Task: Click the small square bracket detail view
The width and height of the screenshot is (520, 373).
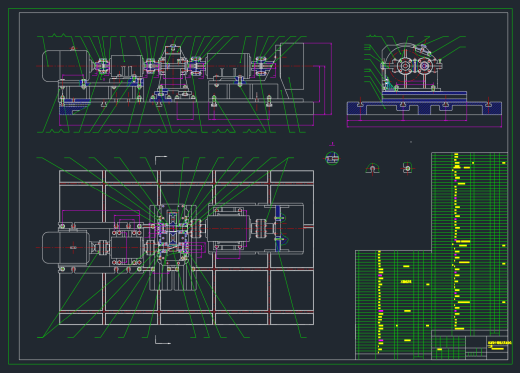Action: point(407,168)
